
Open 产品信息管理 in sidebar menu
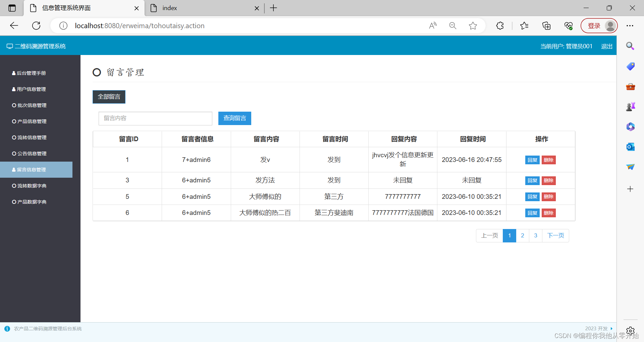(x=29, y=121)
